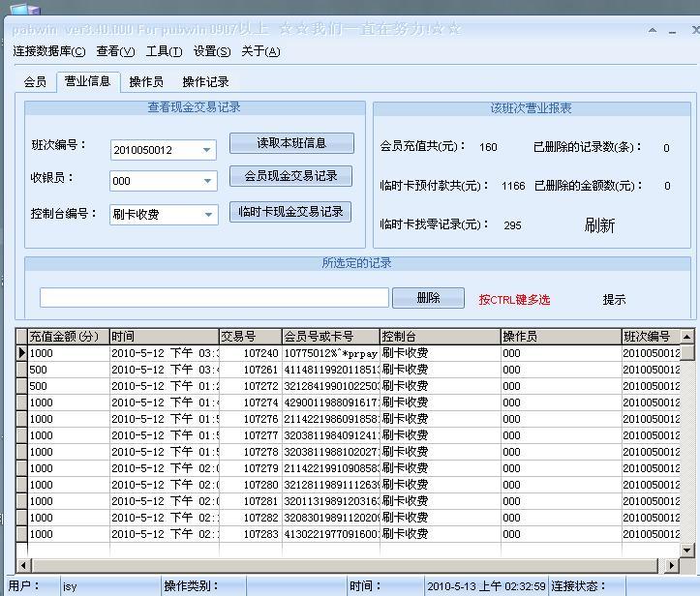Click the title bar roll-up arrow icon
700x596 pixels.
click(x=653, y=30)
